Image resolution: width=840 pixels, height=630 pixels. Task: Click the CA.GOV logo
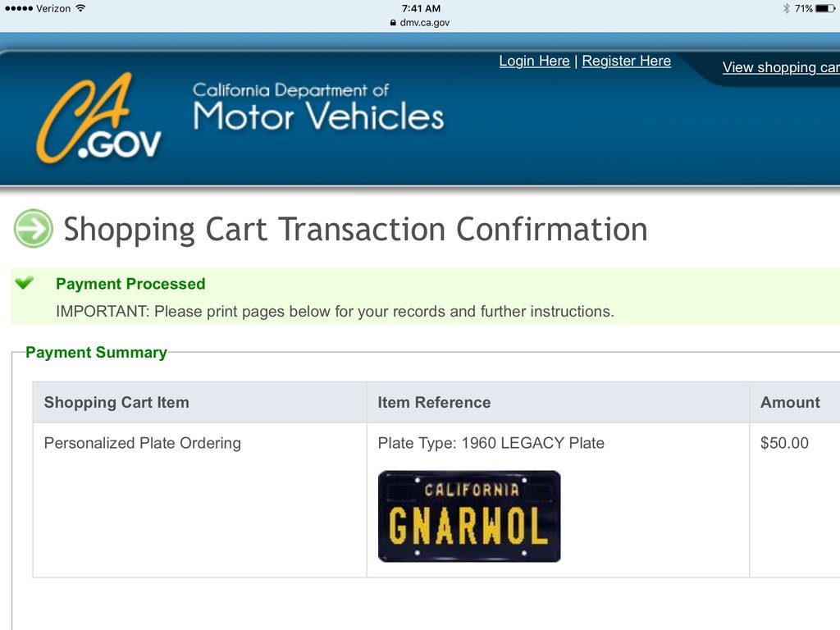tap(98, 117)
